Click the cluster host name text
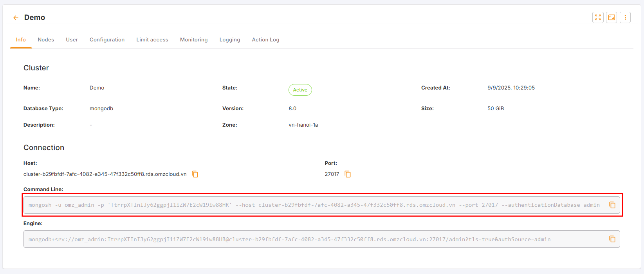The width and height of the screenshot is (644, 274). (x=105, y=174)
